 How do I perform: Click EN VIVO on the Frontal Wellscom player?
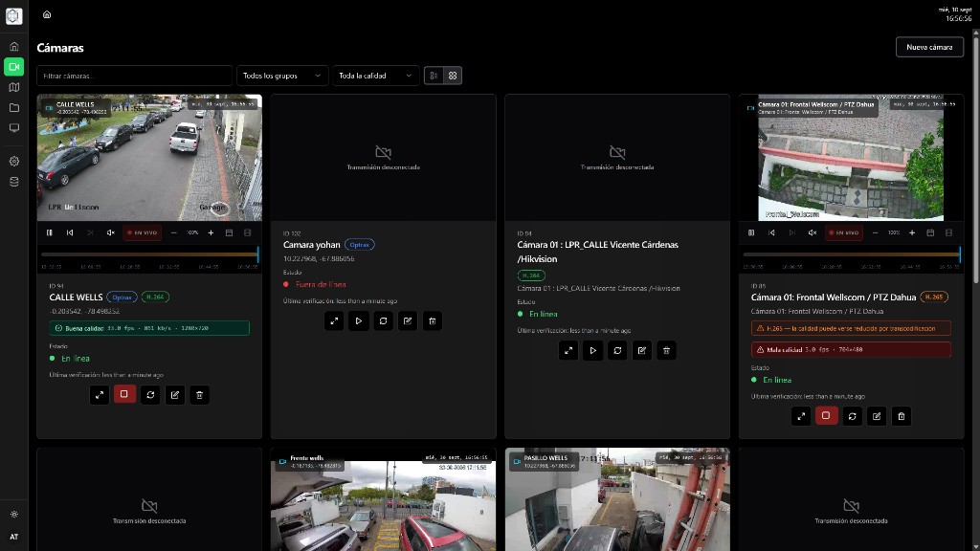tap(844, 233)
